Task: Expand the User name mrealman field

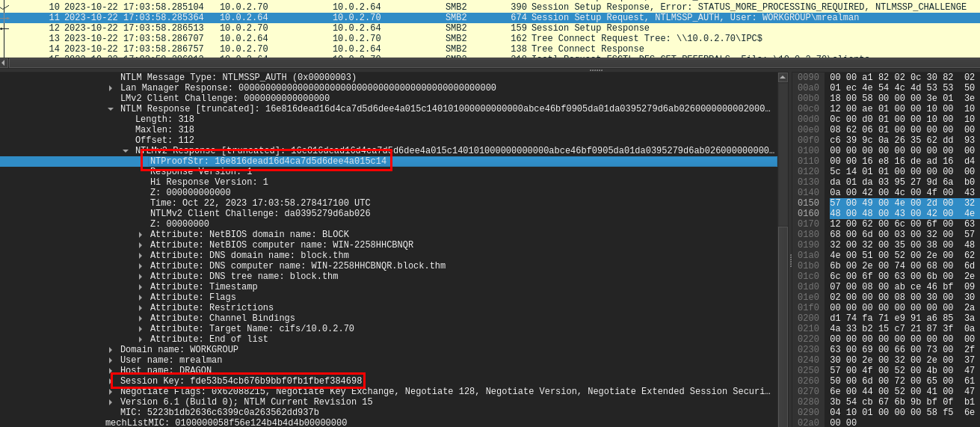Action: pyautogui.click(x=111, y=360)
